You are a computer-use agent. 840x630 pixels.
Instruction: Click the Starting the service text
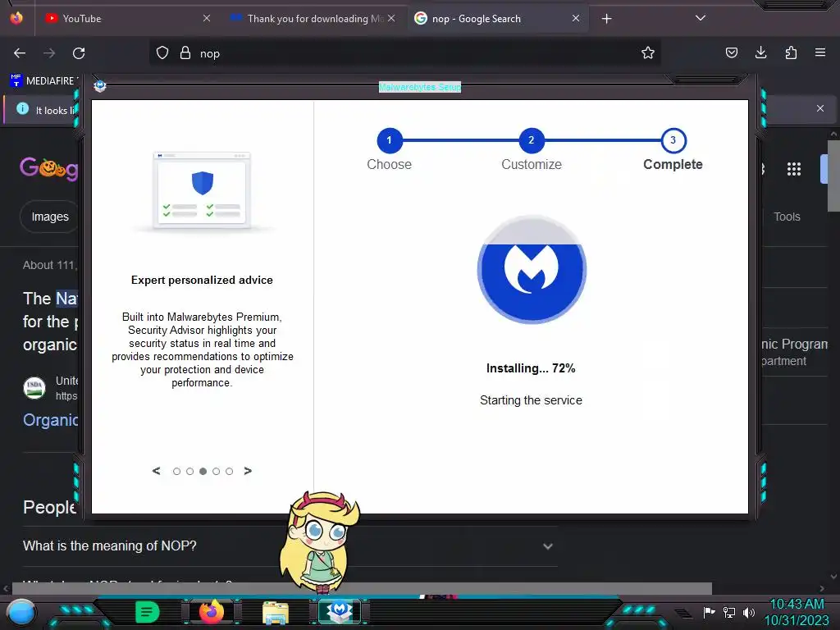tap(531, 400)
